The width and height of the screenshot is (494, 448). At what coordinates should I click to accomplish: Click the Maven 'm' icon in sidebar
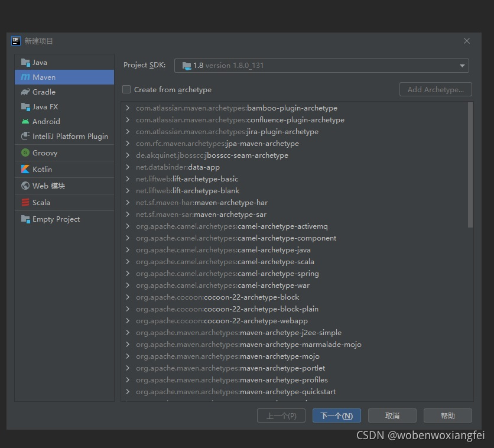point(25,77)
